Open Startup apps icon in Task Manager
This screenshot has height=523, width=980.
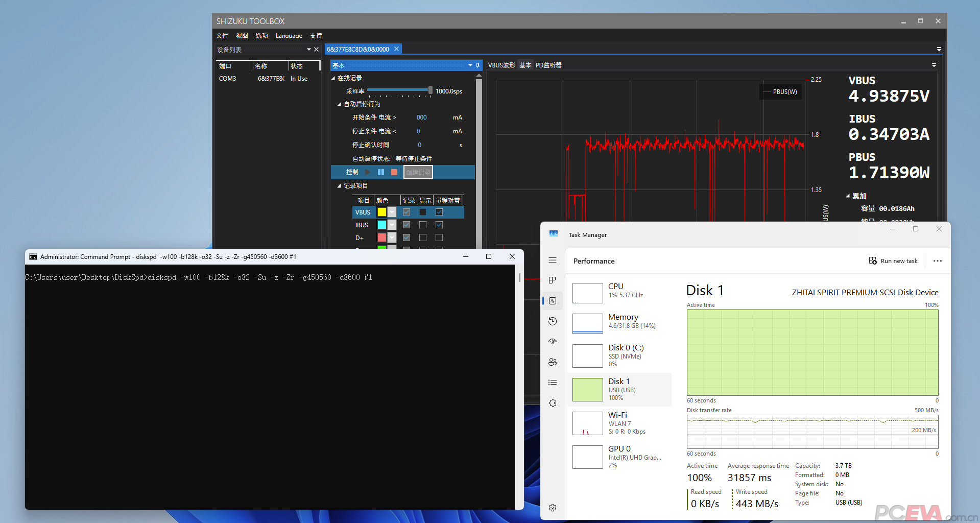tap(553, 342)
